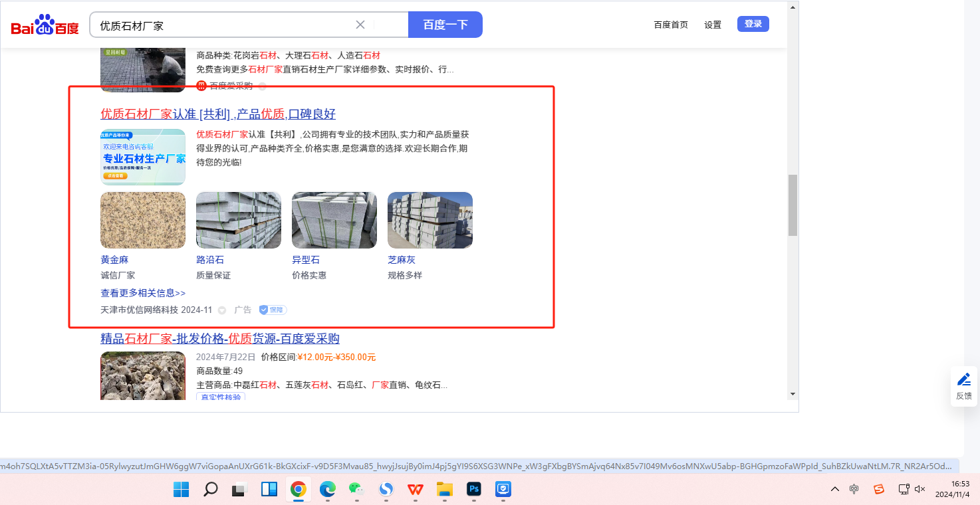The height and width of the screenshot is (505, 980).
Task: Toggle the 中 input method indicator
Action: 854,490
